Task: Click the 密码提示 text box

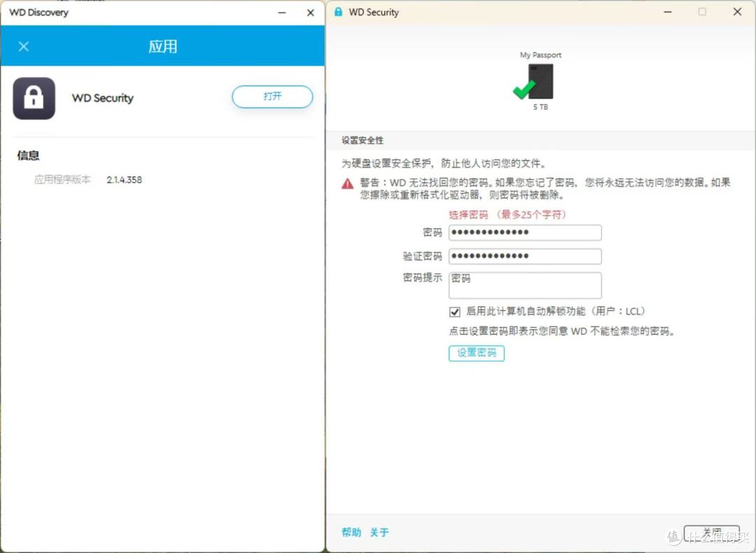Action: coord(525,286)
